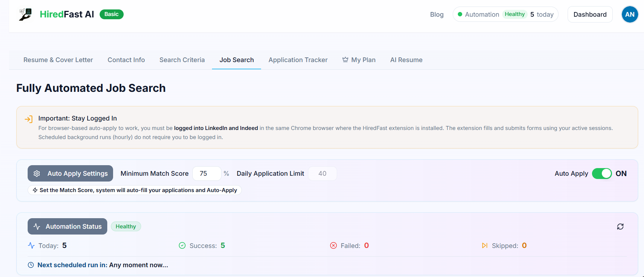Click the crown icon beside My Plan
The height and width of the screenshot is (277, 644).
tap(345, 60)
